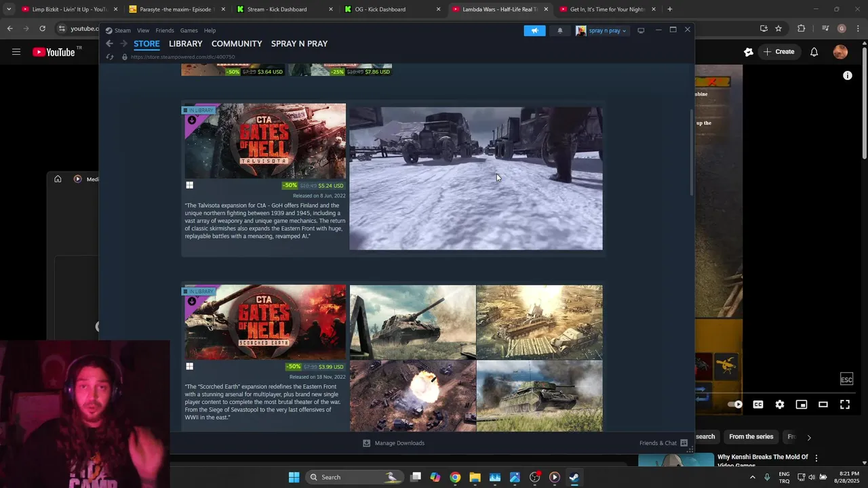Image resolution: width=868 pixels, height=488 pixels.
Task: Switch to the COMMUNITY tab
Action: (x=237, y=43)
